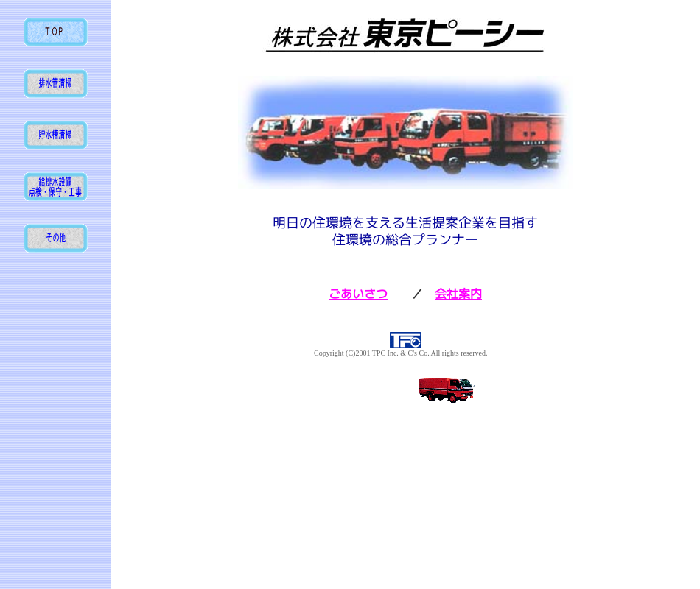
Task: Click the truck fleet banner photo
Action: point(405,134)
